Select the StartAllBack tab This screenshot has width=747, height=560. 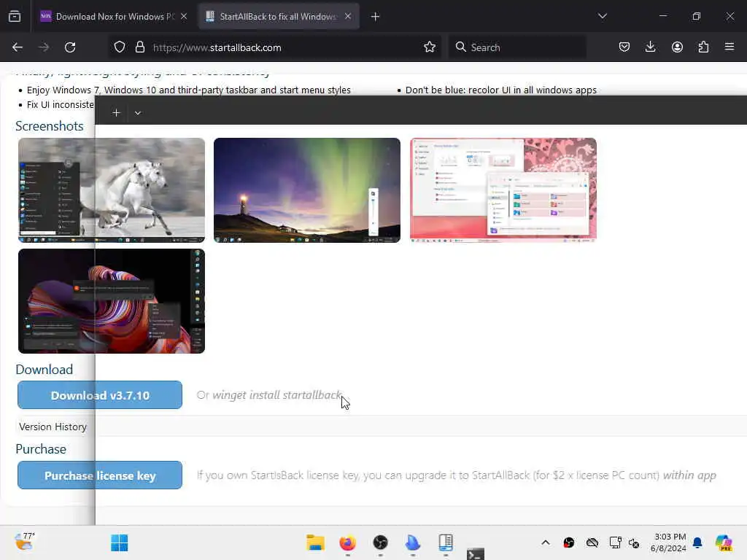(x=278, y=17)
